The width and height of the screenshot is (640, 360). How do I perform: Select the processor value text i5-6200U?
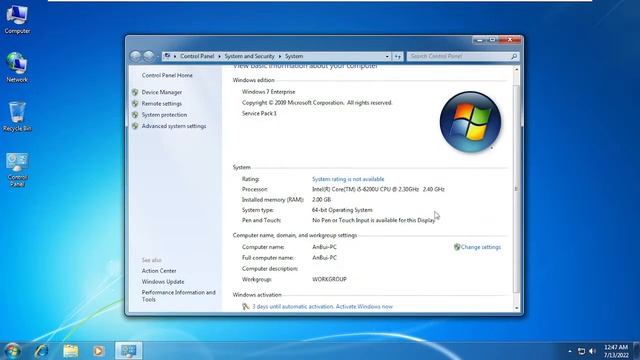pyautogui.click(x=378, y=189)
